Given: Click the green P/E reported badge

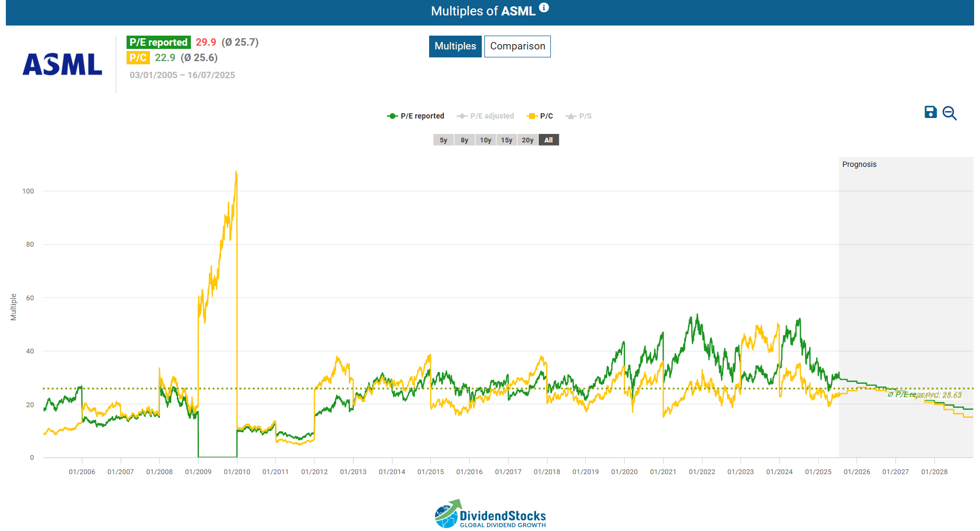Looking at the screenshot, I should coord(158,41).
